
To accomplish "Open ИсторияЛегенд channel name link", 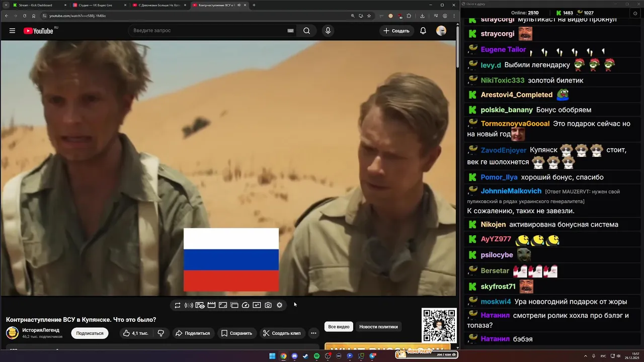I will click(41, 330).
